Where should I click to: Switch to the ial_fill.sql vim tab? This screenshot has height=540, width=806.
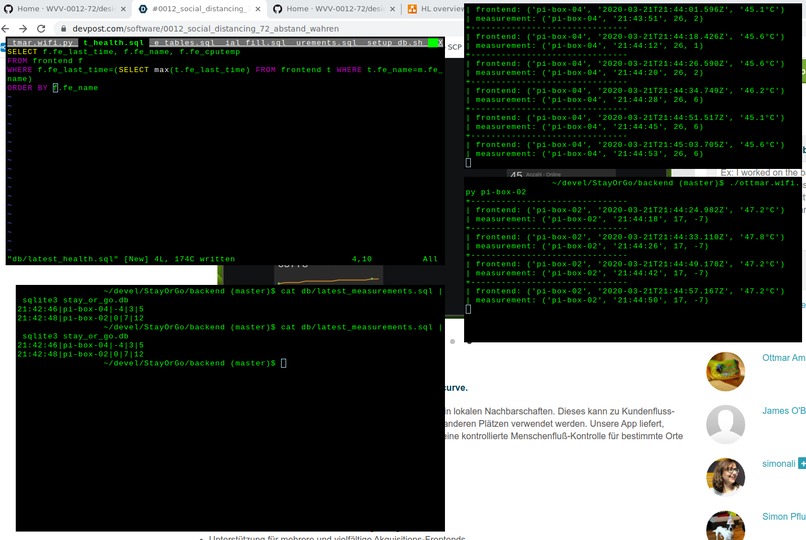click(254, 43)
